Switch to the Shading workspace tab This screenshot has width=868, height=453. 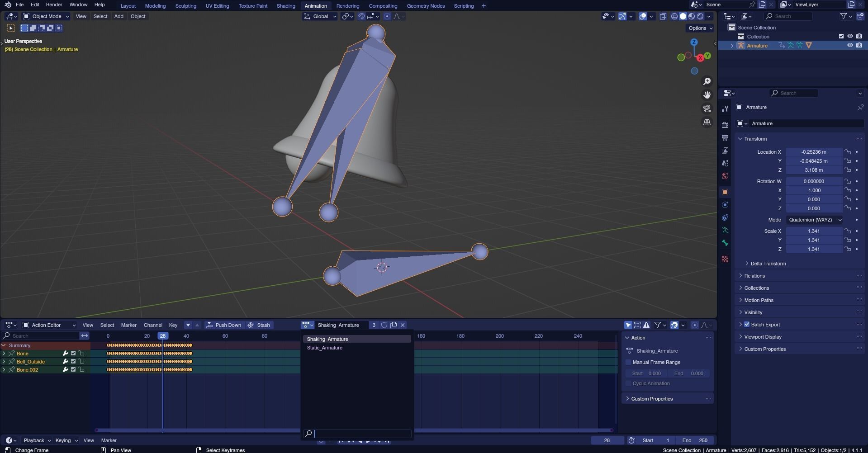(x=286, y=6)
